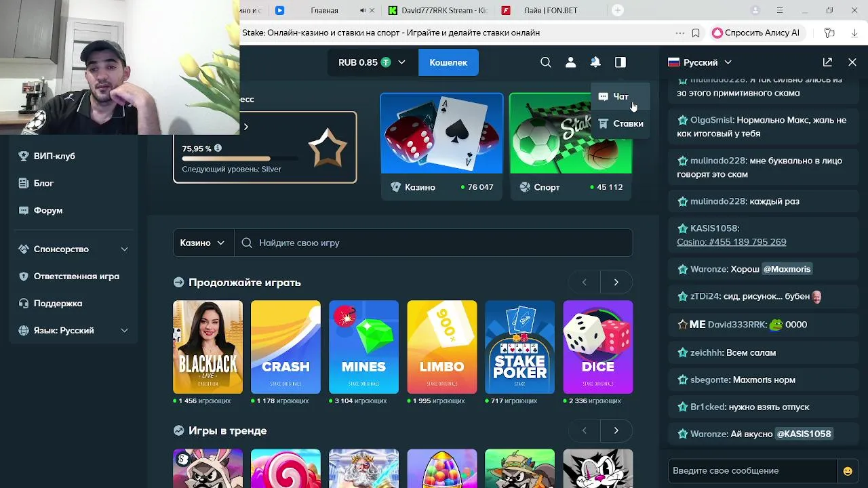
Task: Open the Казино category card
Action: click(x=441, y=146)
